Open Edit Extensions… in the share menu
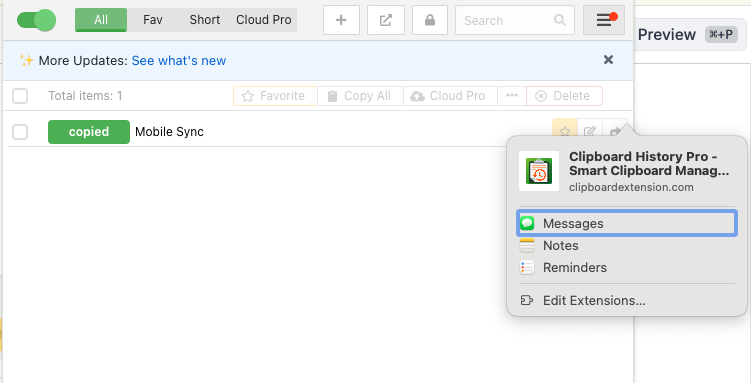The width and height of the screenshot is (751, 383). pyautogui.click(x=627, y=301)
